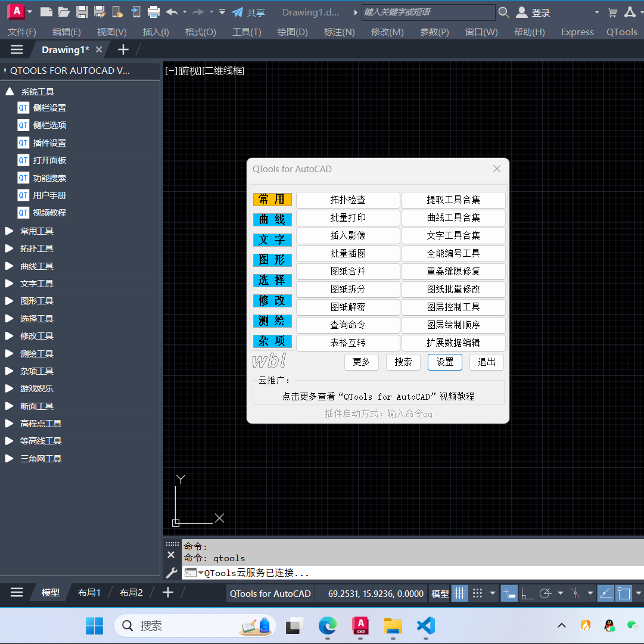This screenshot has width=644, height=644.
Task: Click the 扩展数据编辑 button
Action: tap(453, 343)
